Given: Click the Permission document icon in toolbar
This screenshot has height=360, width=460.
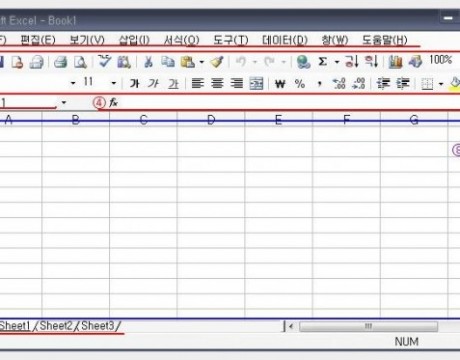Looking at the screenshot, I should (x=17, y=62).
